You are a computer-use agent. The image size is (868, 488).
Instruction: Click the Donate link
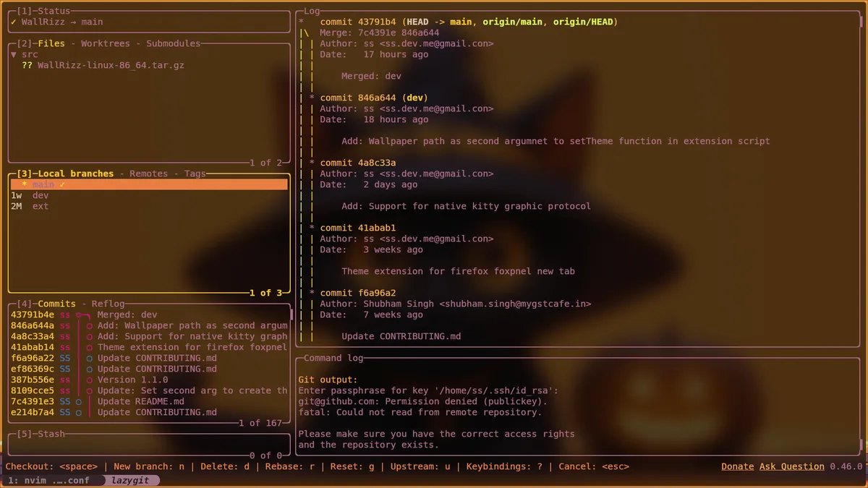click(x=737, y=466)
